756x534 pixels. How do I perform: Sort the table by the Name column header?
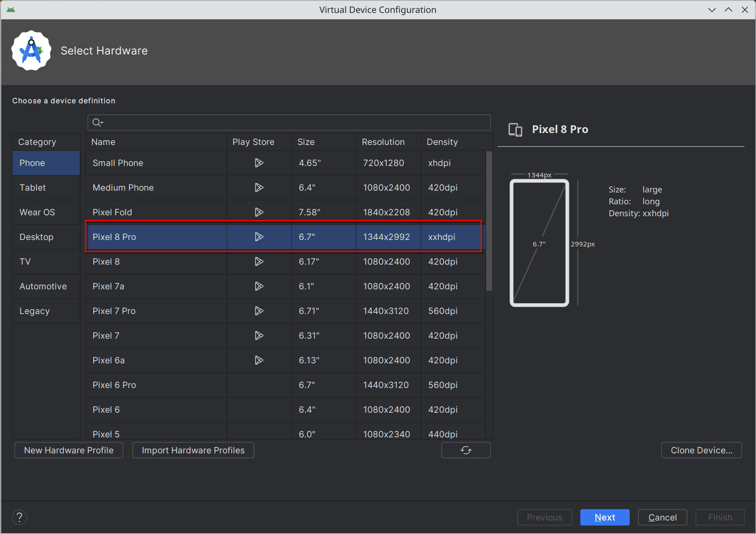pyautogui.click(x=156, y=142)
